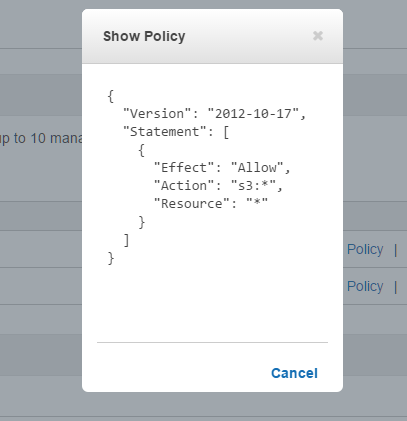Click the final closing curly brace
Image resolution: width=407 pixels, height=421 pixels.
click(x=111, y=258)
